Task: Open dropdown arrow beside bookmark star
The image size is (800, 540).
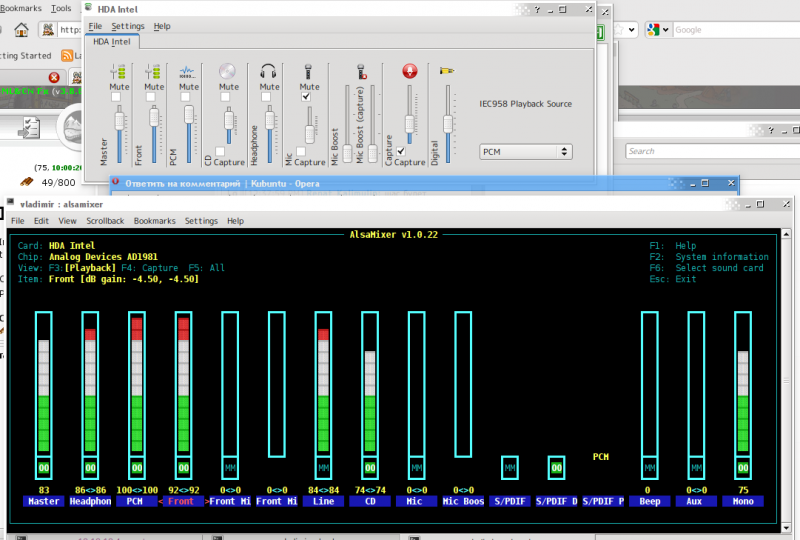Action: (632, 30)
